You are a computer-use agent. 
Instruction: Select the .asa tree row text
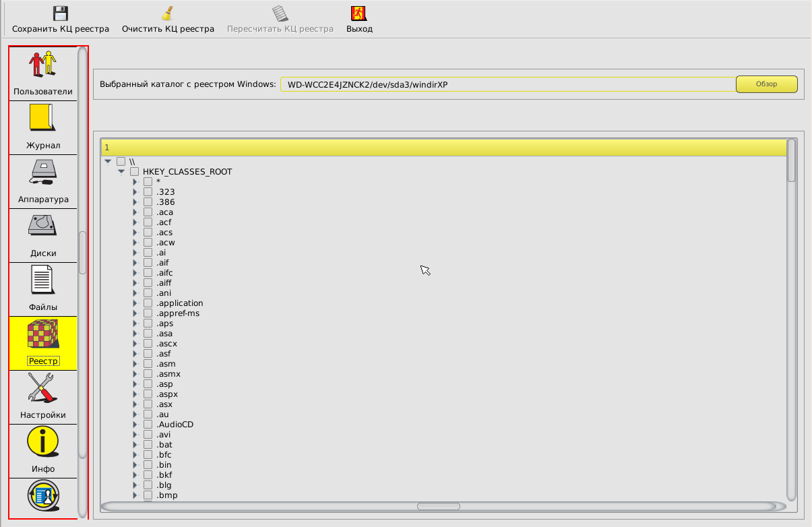pyautogui.click(x=164, y=334)
